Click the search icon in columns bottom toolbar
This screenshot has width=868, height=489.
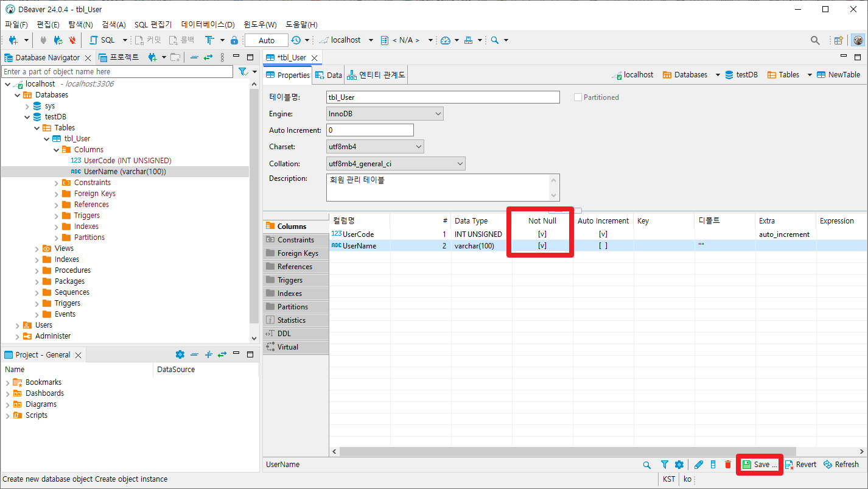click(x=647, y=465)
